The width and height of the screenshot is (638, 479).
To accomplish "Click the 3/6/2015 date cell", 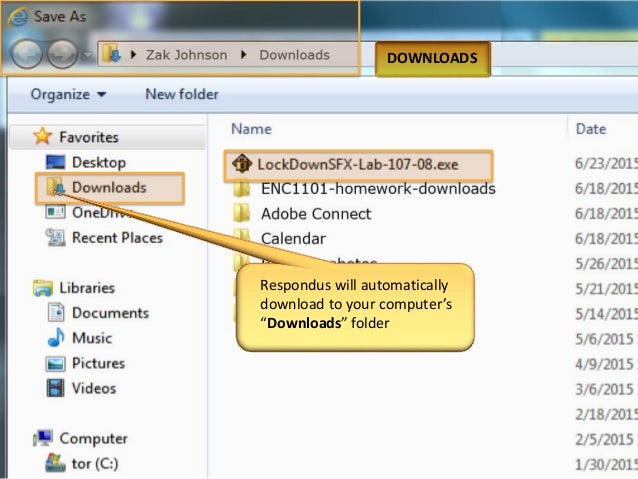I will (x=604, y=389).
